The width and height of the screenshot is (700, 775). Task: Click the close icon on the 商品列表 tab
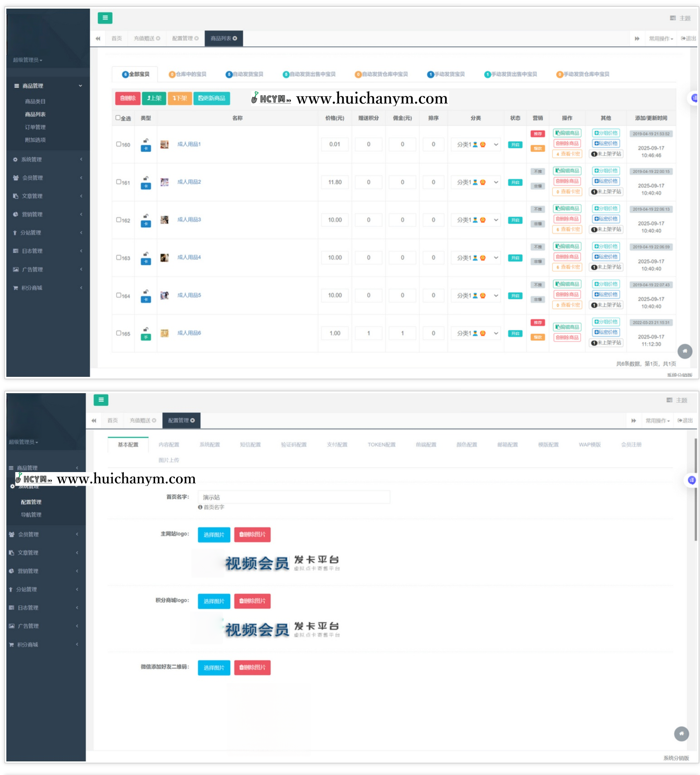click(x=235, y=39)
